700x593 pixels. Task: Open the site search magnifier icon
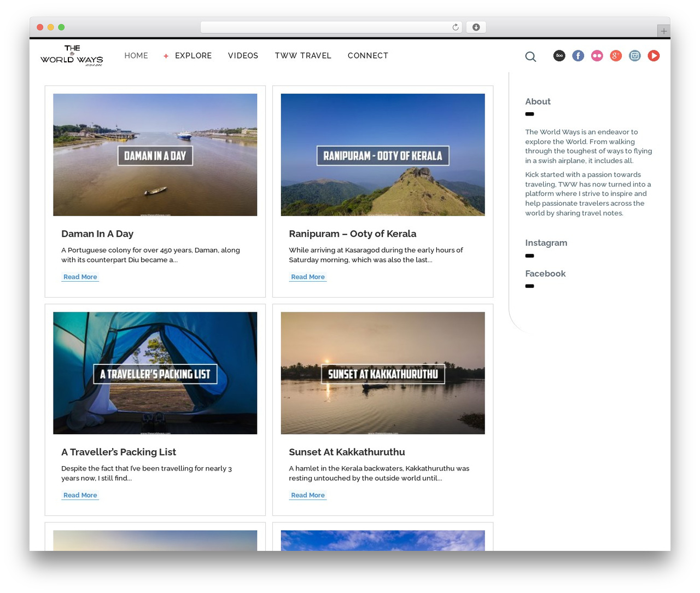(x=530, y=56)
